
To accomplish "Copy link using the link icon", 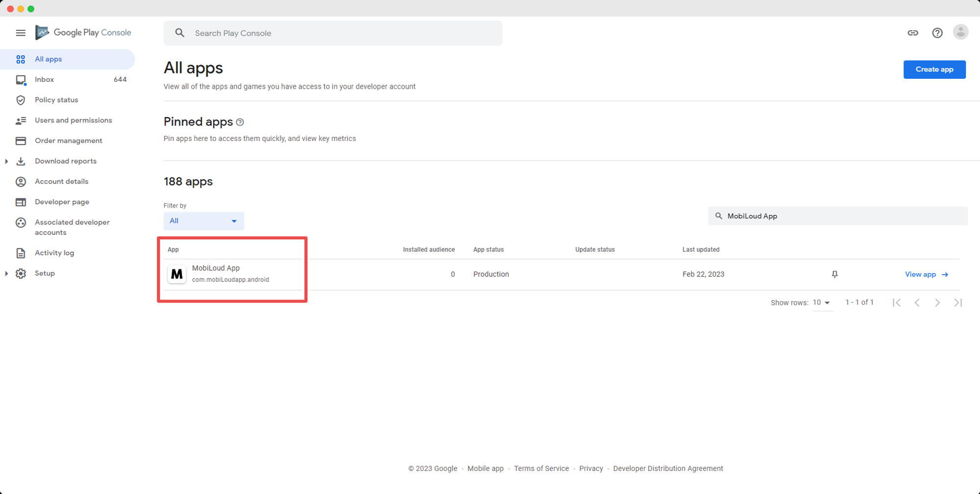I will coord(912,33).
